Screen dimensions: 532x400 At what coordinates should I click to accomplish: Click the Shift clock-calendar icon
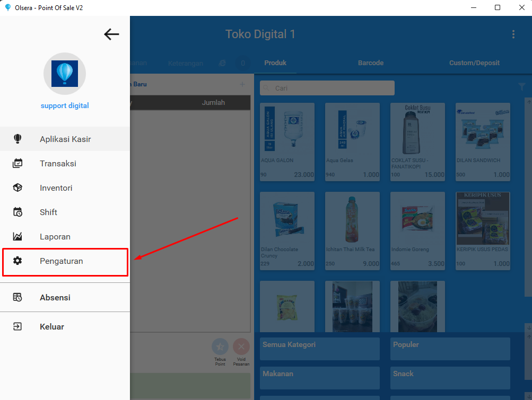point(18,212)
